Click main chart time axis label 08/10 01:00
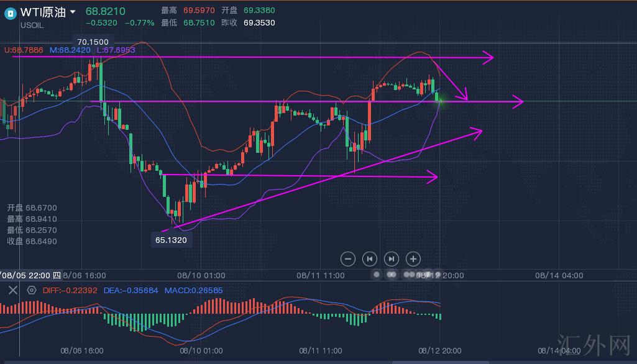This screenshot has height=364, width=637. 201,275
